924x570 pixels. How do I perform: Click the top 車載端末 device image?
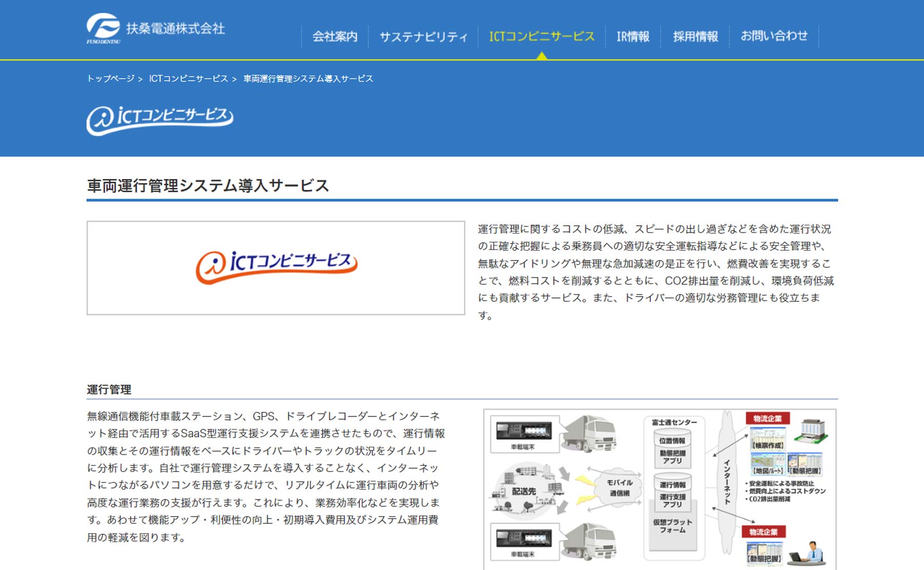(x=524, y=431)
